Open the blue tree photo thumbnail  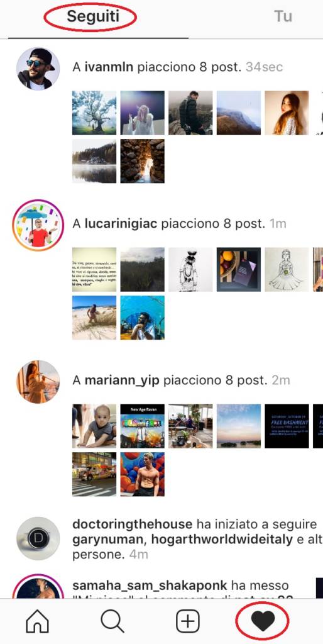(94, 113)
